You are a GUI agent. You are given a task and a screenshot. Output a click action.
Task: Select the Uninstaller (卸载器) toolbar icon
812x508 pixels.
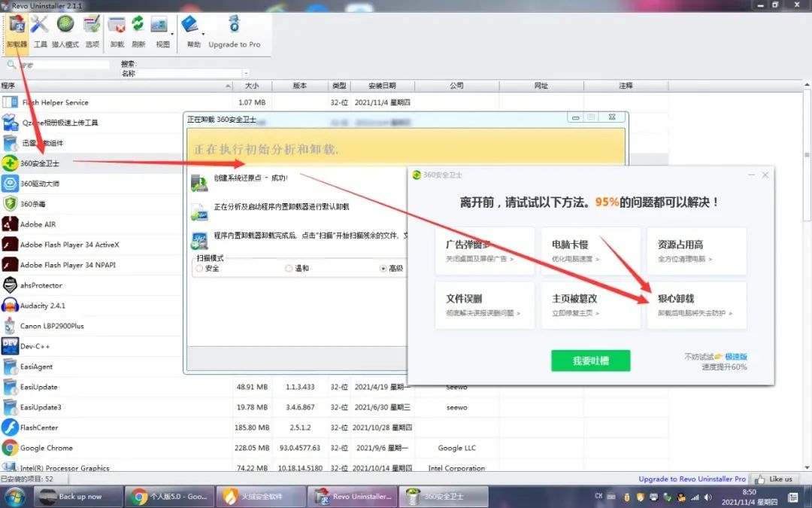(x=17, y=31)
